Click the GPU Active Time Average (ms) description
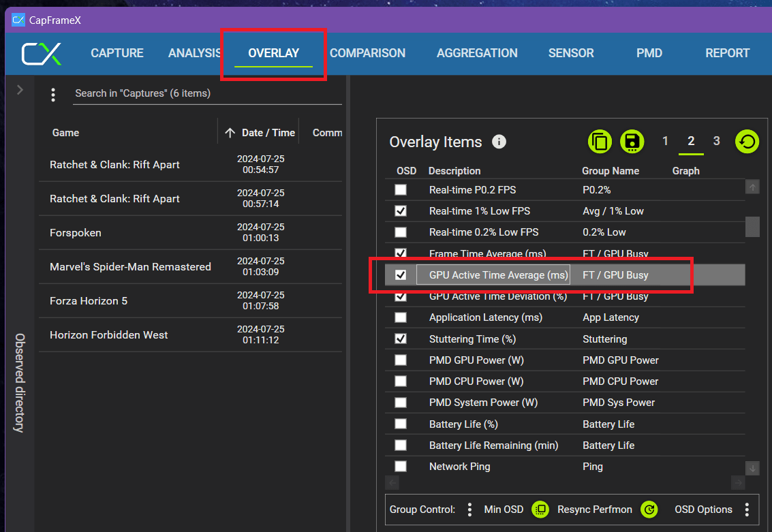The image size is (772, 532). pos(498,275)
